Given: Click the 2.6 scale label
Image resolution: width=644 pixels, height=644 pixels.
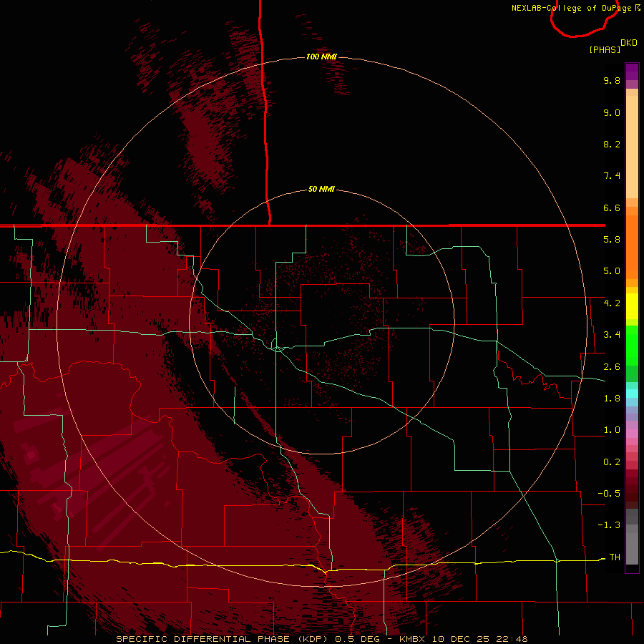Looking at the screenshot, I should pos(612,367).
